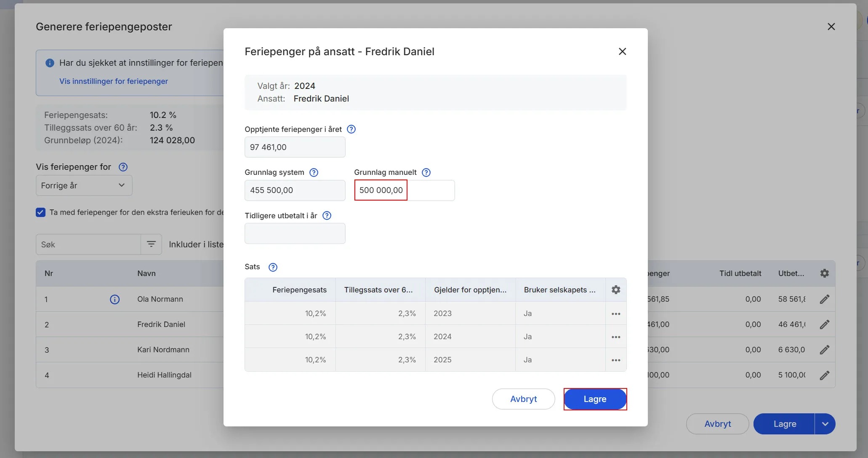Open three-dot menu for 2023 rate row
The width and height of the screenshot is (868, 458).
[x=615, y=314]
